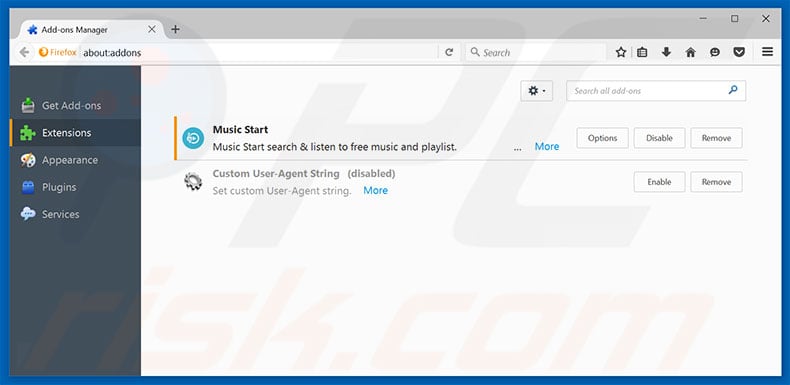This screenshot has height=385, width=790.
Task: Click the Firefox identity icon in address bar
Action: coord(57,52)
